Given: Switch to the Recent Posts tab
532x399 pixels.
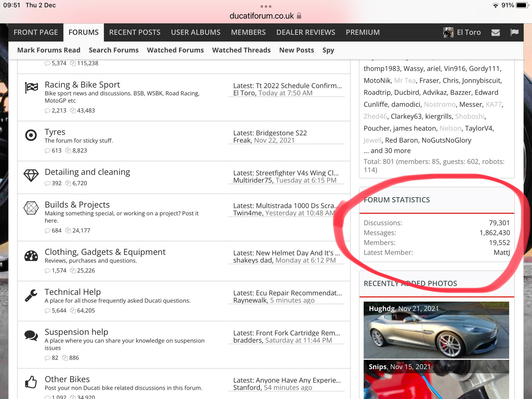Looking at the screenshot, I should [x=135, y=33].
